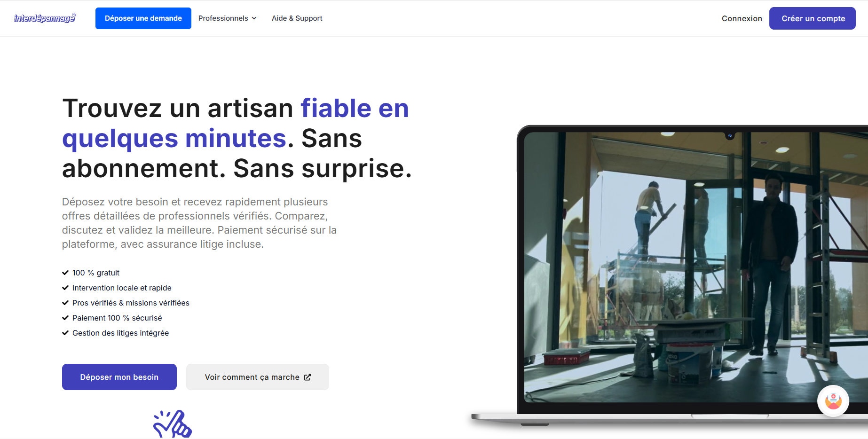Click the 'Pros vérifiés & missions vérifiées' item
Screen dimensions: 868x439
pos(131,303)
